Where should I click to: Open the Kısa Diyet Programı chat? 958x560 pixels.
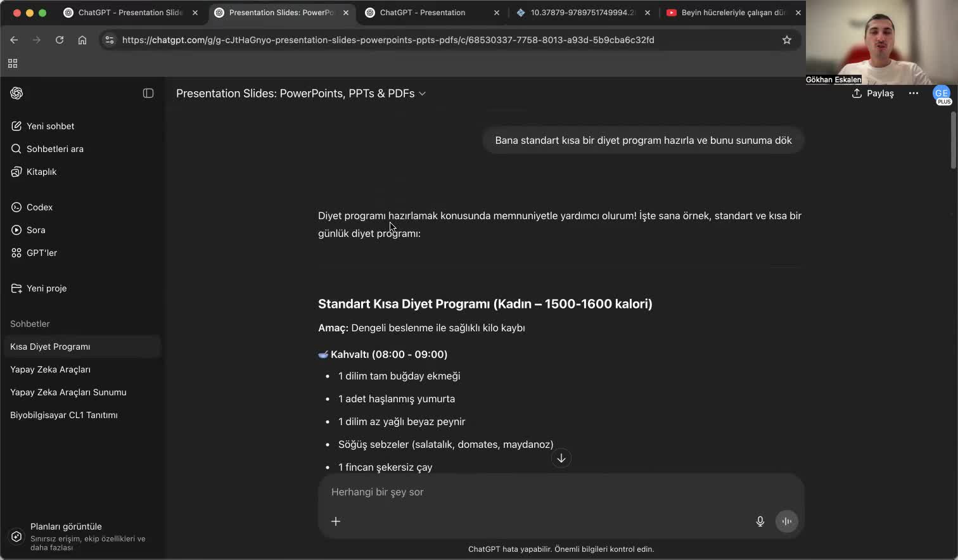point(82,347)
